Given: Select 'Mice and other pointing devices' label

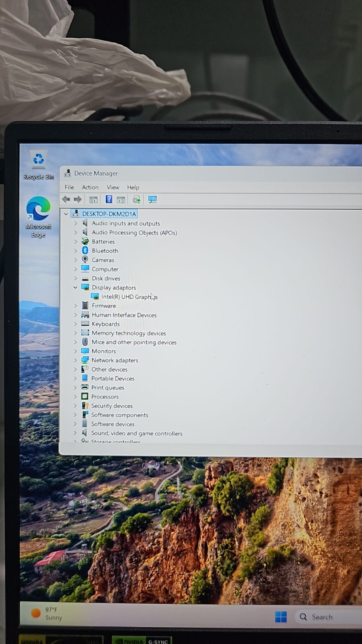Looking at the screenshot, I should click(x=134, y=342).
